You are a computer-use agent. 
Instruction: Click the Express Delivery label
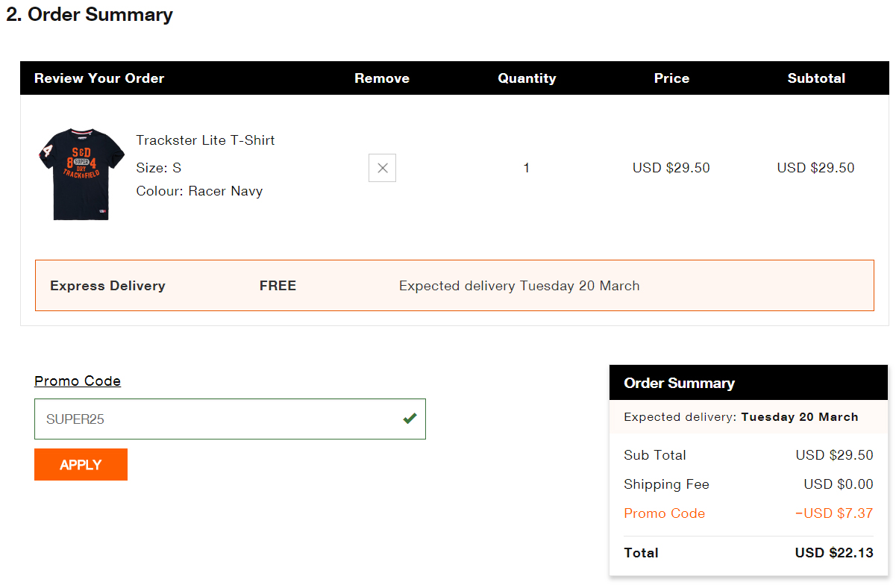[107, 286]
